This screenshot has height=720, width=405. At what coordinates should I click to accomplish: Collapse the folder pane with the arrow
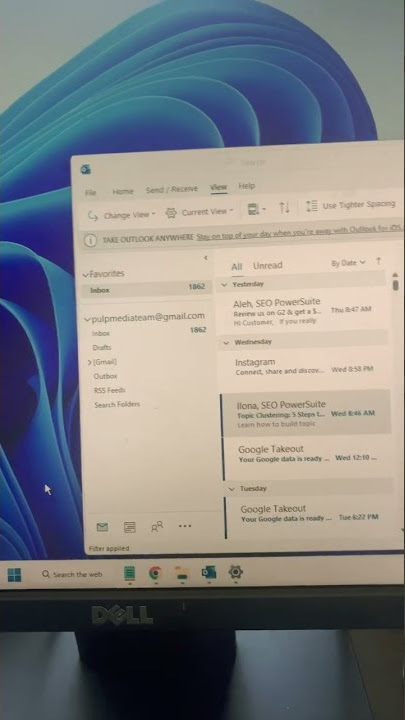coord(206,258)
